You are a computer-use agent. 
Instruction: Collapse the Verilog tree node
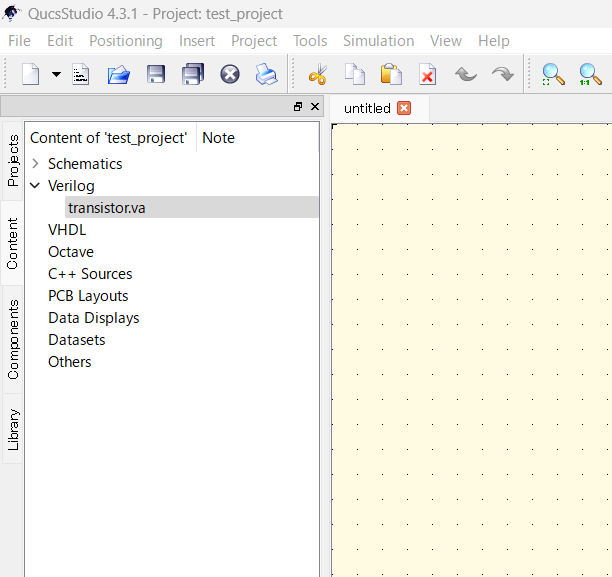[35, 185]
